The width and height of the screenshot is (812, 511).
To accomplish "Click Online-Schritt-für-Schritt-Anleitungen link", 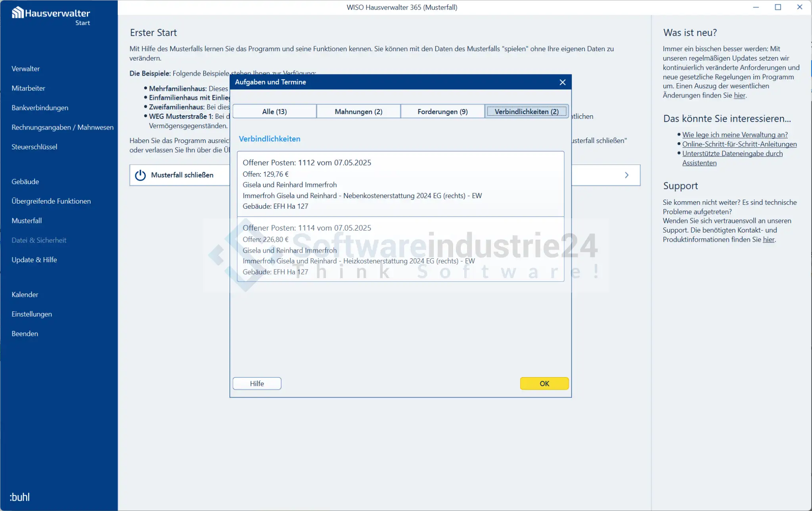I will point(739,144).
